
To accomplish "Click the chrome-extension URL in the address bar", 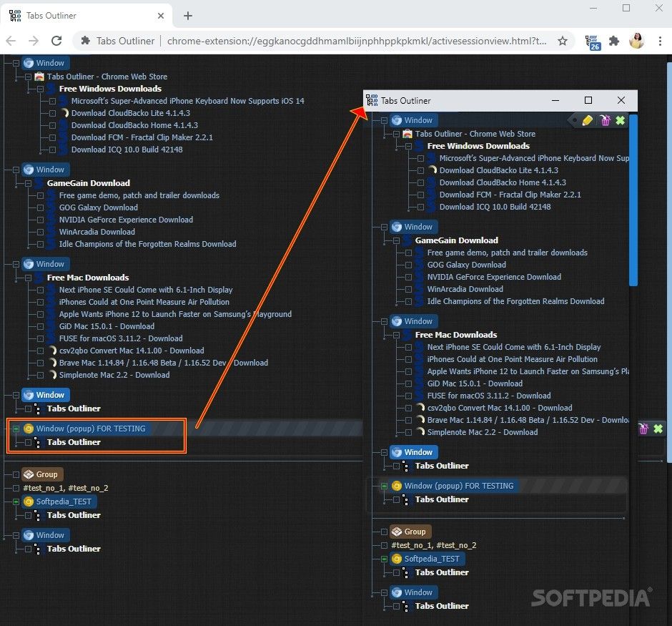I will [357, 41].
